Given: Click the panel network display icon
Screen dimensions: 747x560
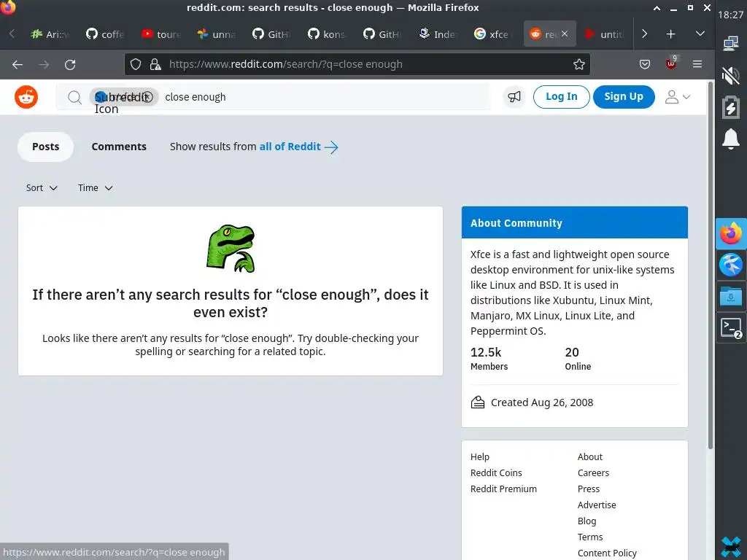Looking at the screenshot, I should [731, 44].
